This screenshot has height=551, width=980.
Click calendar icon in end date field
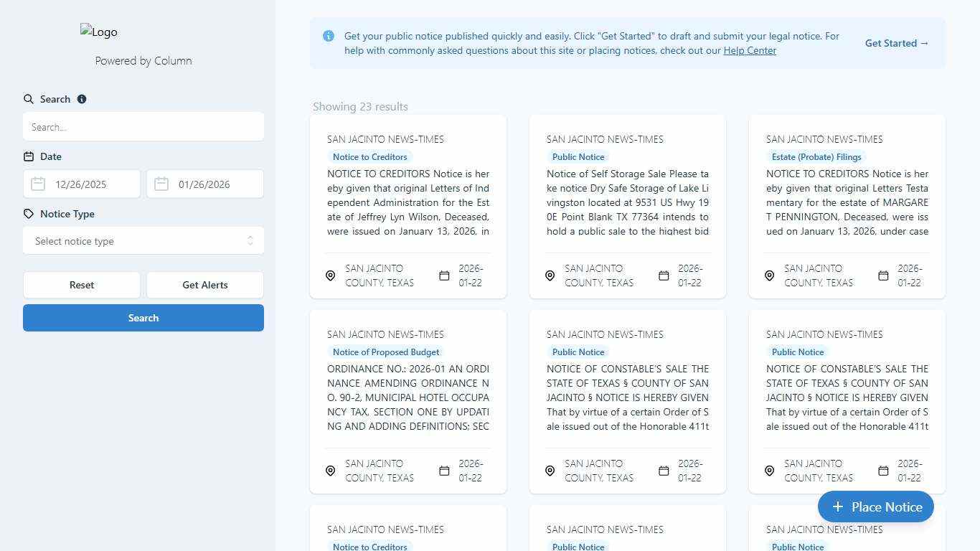pos(161,184)
